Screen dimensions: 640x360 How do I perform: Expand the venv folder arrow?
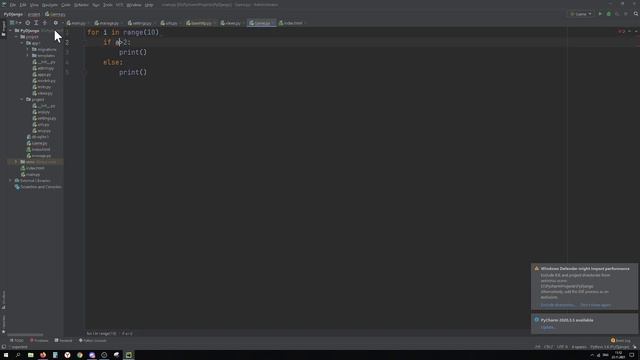coord(16,162)
